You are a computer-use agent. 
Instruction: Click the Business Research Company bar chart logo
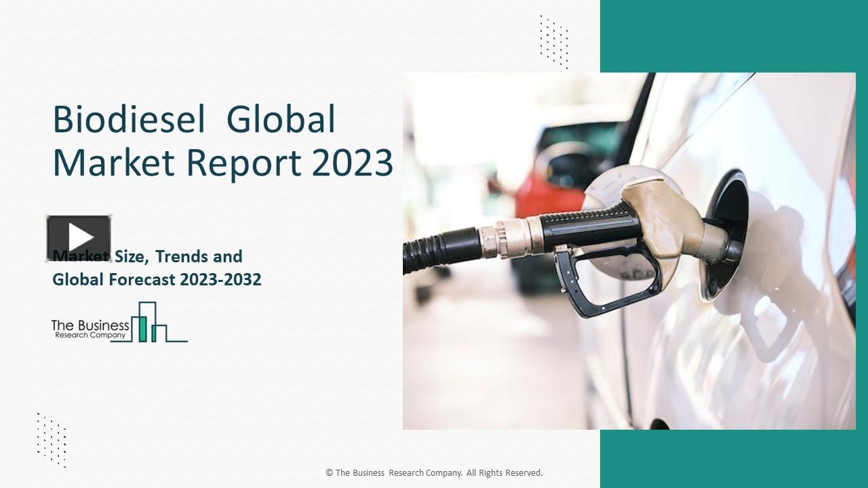point(148,322)
